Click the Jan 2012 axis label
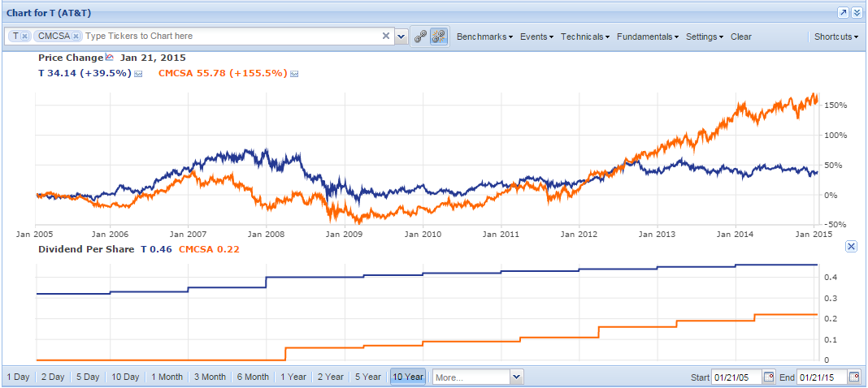The image size is (868, 388). coord(579,234)
